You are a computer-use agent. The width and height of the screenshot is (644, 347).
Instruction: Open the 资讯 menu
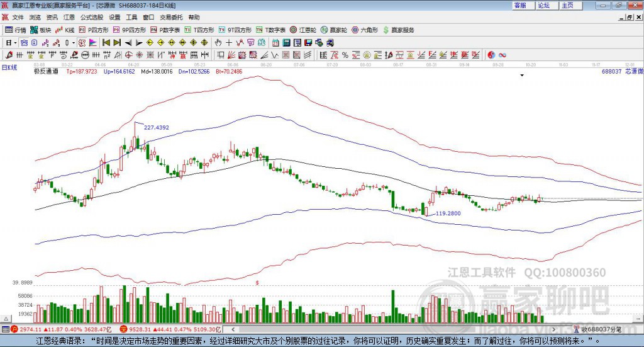[52, 17]
